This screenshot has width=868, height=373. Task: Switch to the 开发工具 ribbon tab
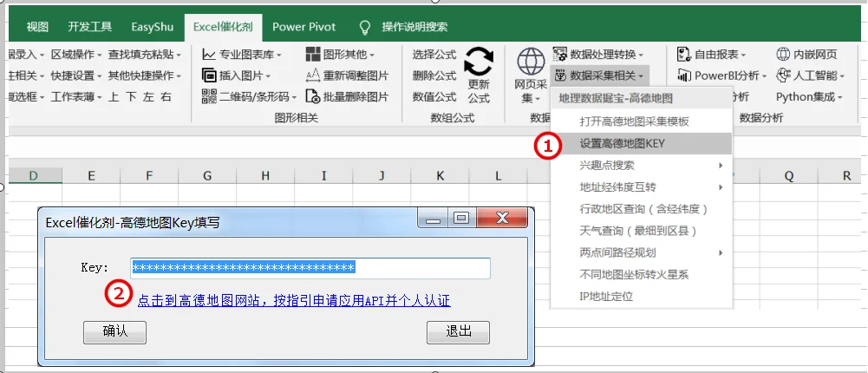point(89,27)
